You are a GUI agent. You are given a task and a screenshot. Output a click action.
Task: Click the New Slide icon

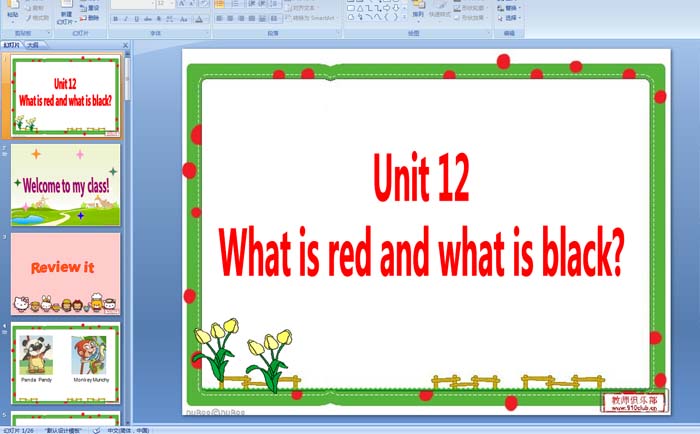pos(66,4)
